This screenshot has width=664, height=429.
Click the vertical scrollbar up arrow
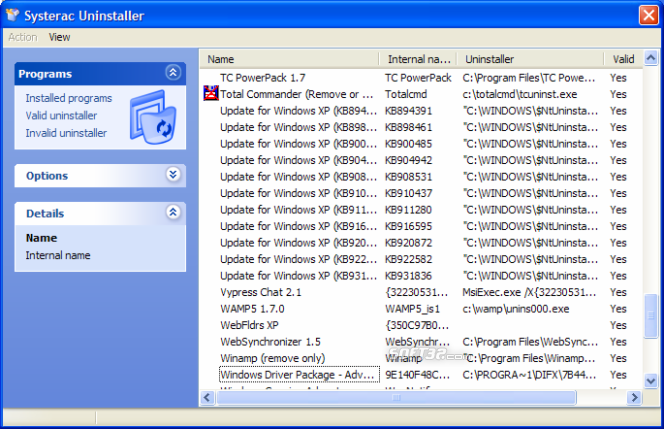coord(651,57)
